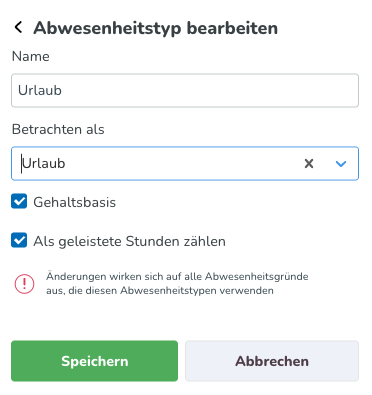This screenshot has width=372, height=395.
Task: Clear the Betrachten als selection with X
Action: click(x=309, y=163)
